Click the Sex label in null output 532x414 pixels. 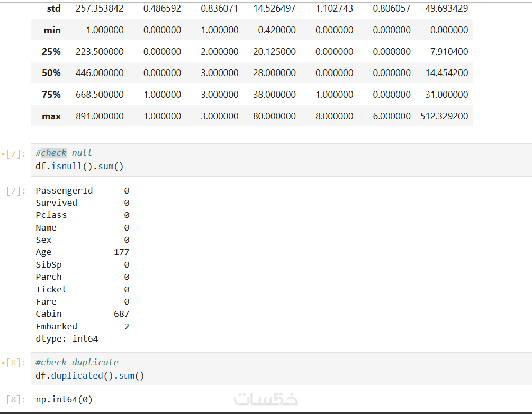click(x=43, y=240)
